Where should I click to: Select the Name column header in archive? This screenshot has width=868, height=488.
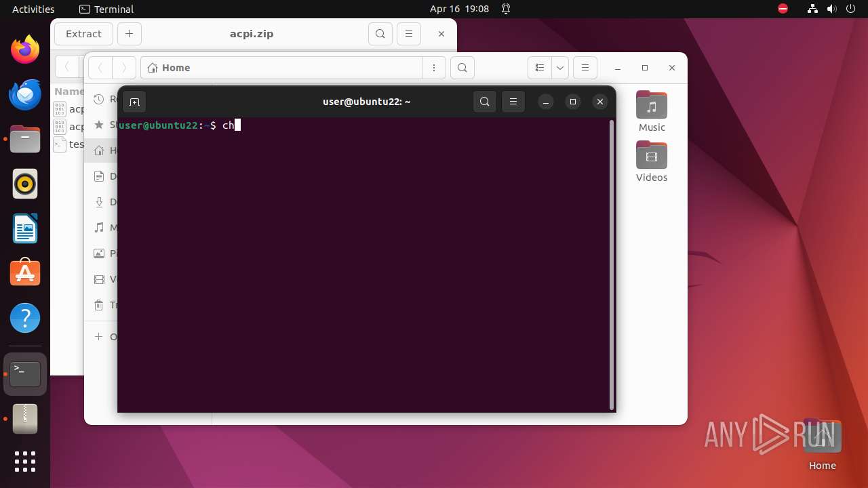(69, 91)
